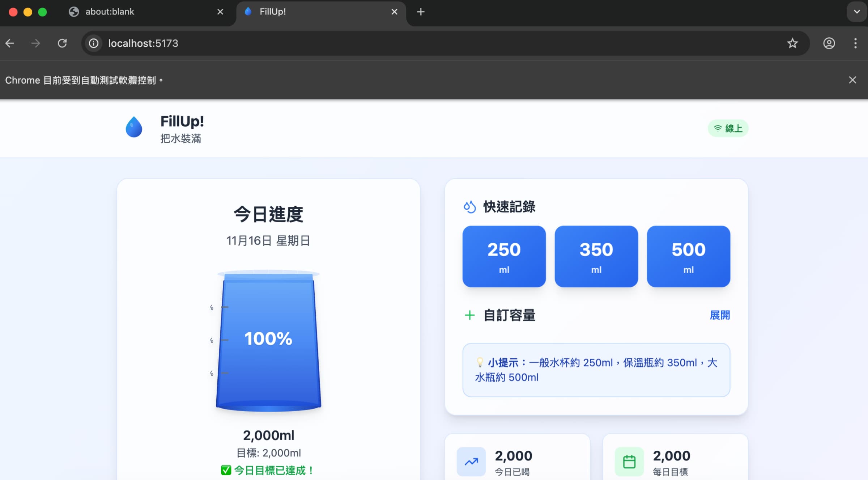Record 250 ml of water

pyautogui.click(x=504, y=256)
